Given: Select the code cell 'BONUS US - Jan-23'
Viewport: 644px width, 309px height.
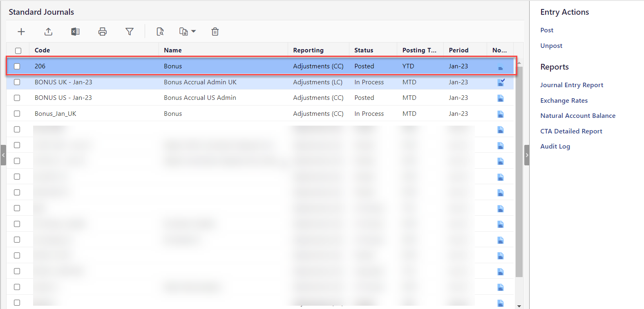Looking at the screenshot, I should (x=63, y=97).
